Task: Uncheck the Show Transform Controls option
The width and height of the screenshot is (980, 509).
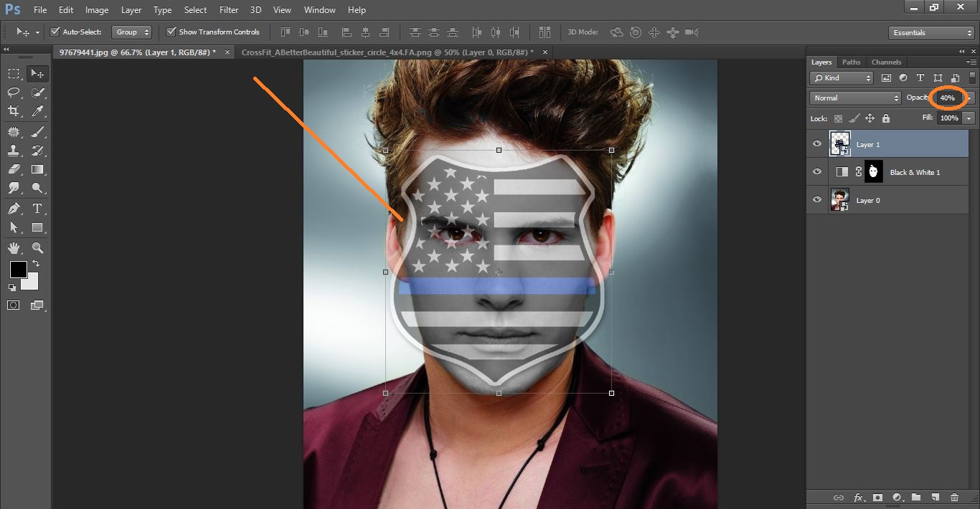Action: pyautogui.click(x=170, y=32)
